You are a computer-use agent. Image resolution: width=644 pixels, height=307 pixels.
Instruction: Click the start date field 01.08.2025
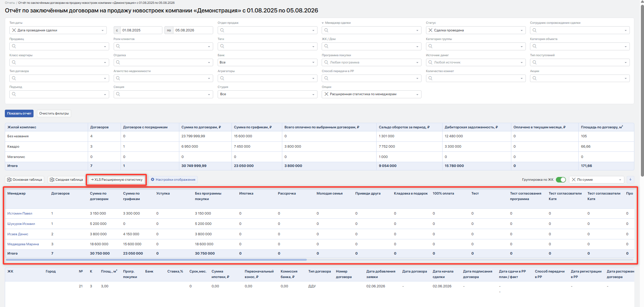[x=141, y=30]
